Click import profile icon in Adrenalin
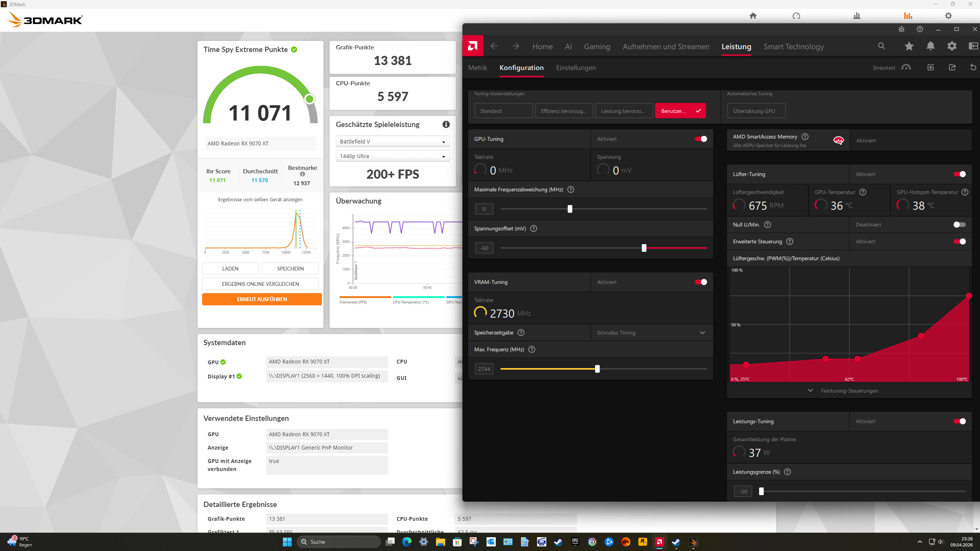980x551 pixels. tap(931, 67)
